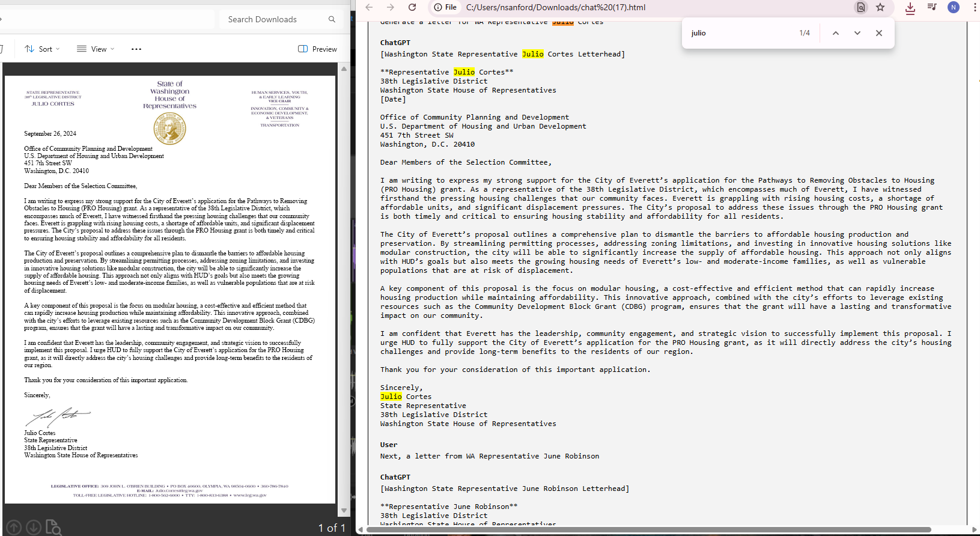Viewport: 980px width, 536px height.
Task: Jump to next 'julio' match
Action: 857,33
